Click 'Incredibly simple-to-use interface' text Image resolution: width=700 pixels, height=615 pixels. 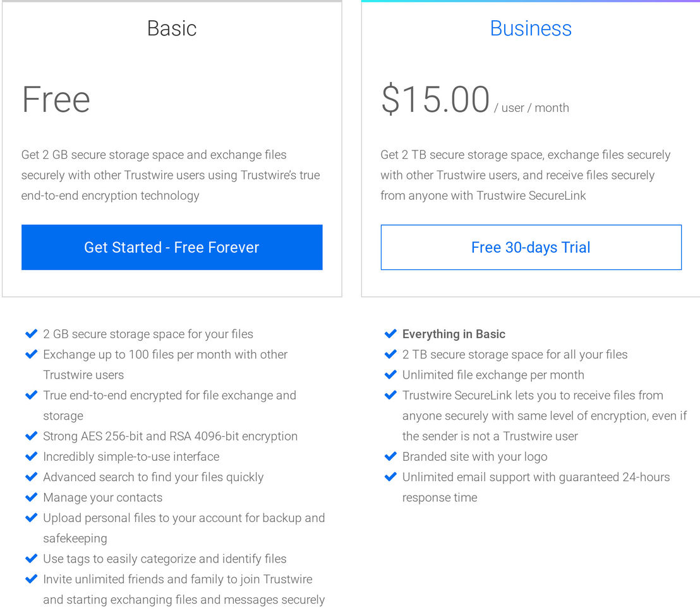click(x=131, y=456)
